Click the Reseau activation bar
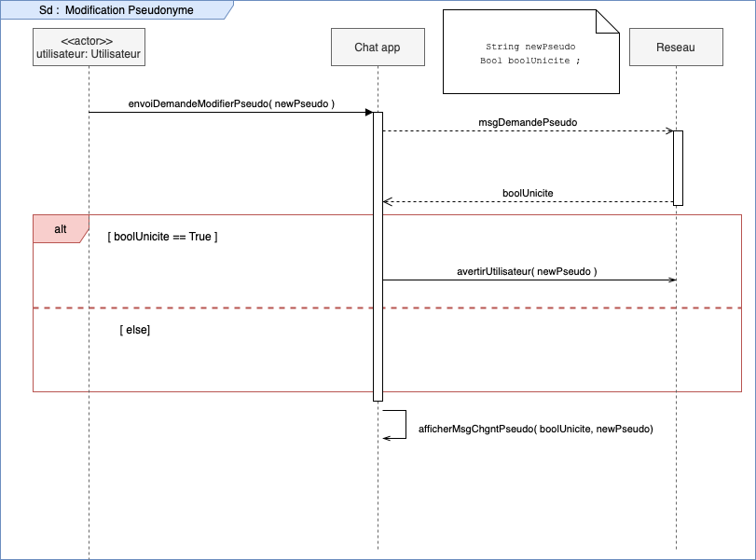The image size is (756, 560). click(x=678, y=168)
